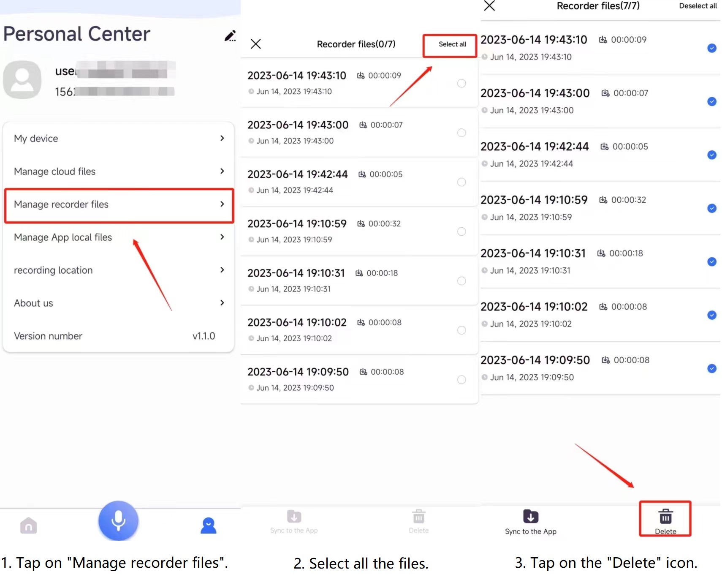Tap the user avatar picture
Screen dimensions: 722x588
pyautogui.click(x=22, y=79)
